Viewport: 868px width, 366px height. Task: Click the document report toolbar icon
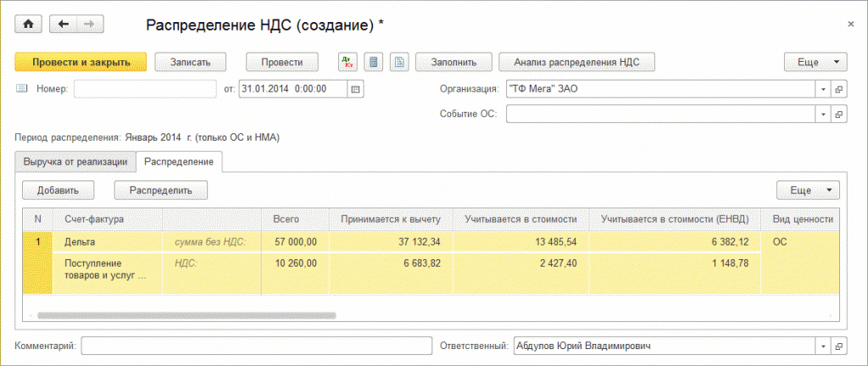(x=398, y=62)
